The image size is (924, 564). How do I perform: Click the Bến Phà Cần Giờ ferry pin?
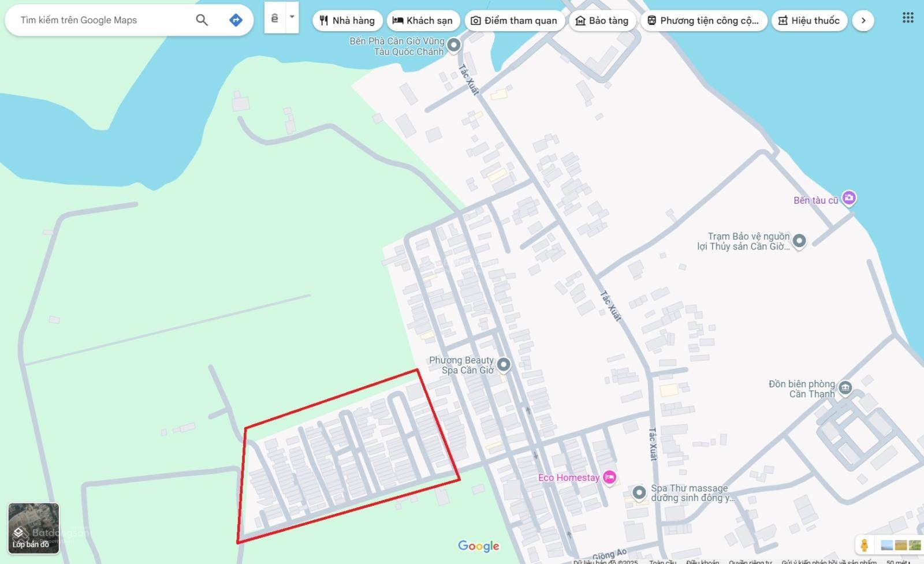[x=454, y=44]
